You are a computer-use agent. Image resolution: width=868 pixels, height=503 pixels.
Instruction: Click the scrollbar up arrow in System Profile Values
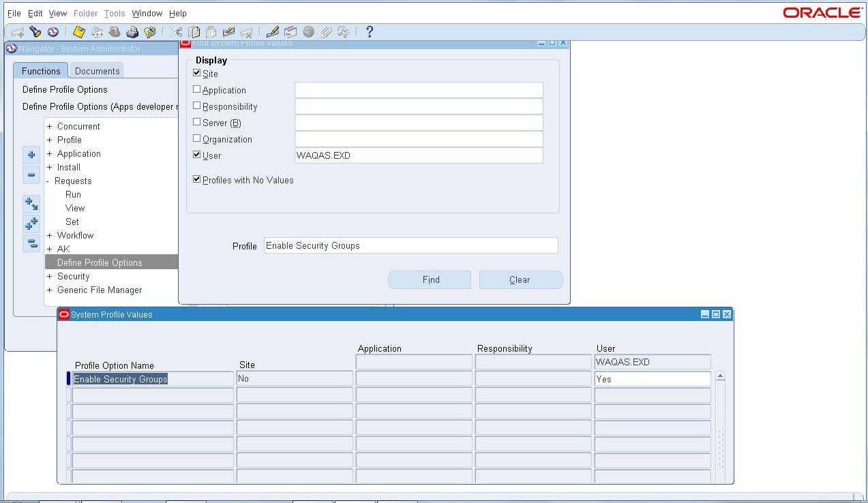tap(721, 375)
